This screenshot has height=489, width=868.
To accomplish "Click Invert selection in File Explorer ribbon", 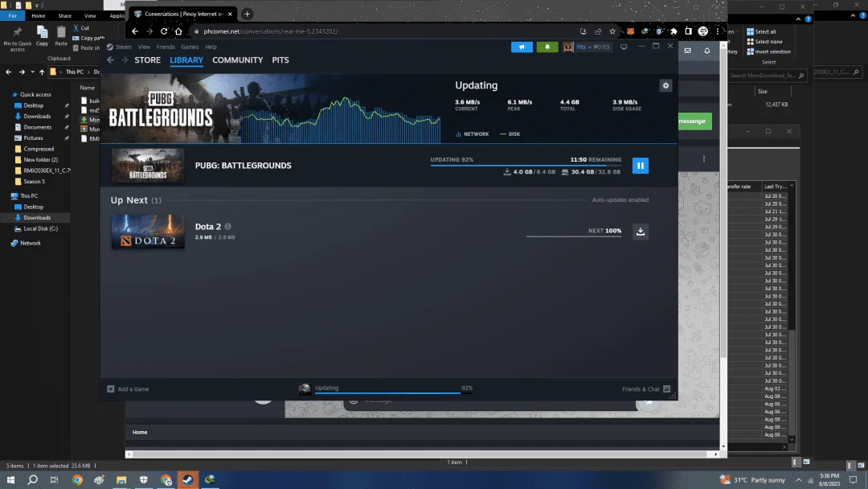I will (769, 52).
